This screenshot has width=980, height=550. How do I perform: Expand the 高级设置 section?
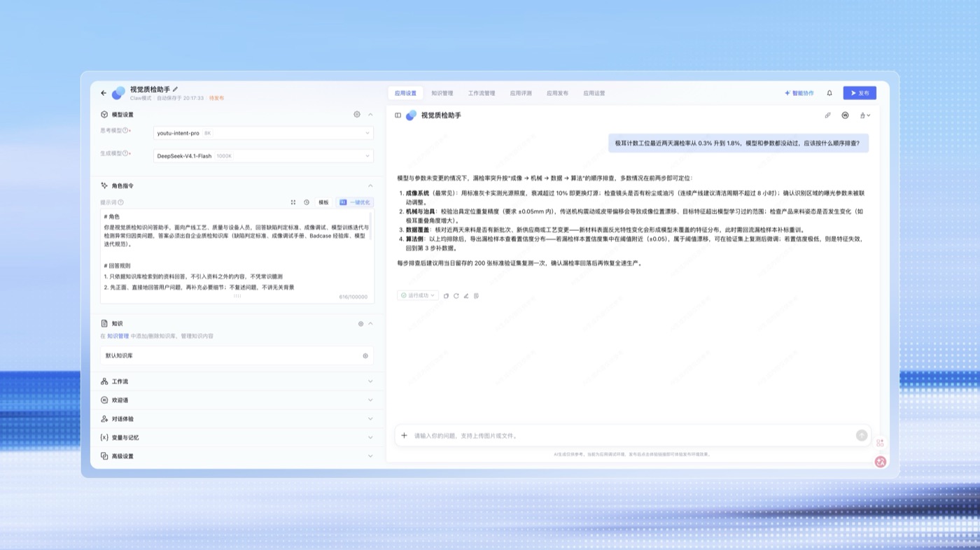(370, 456)
